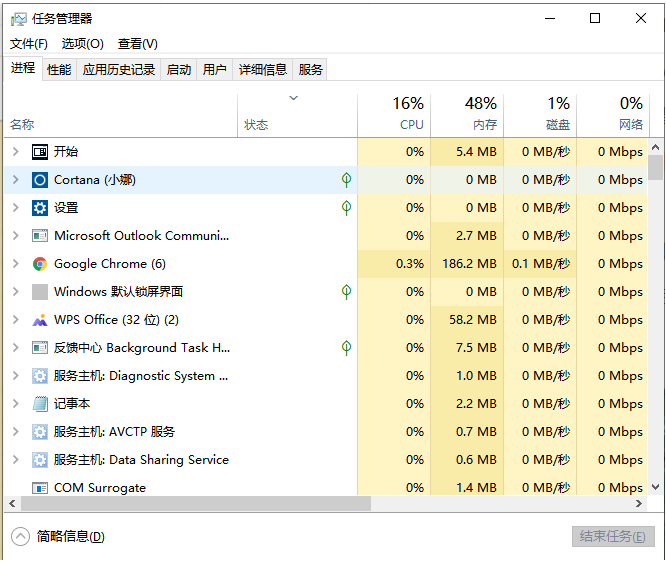Open the 选项 menu

(x=82, y=44)
